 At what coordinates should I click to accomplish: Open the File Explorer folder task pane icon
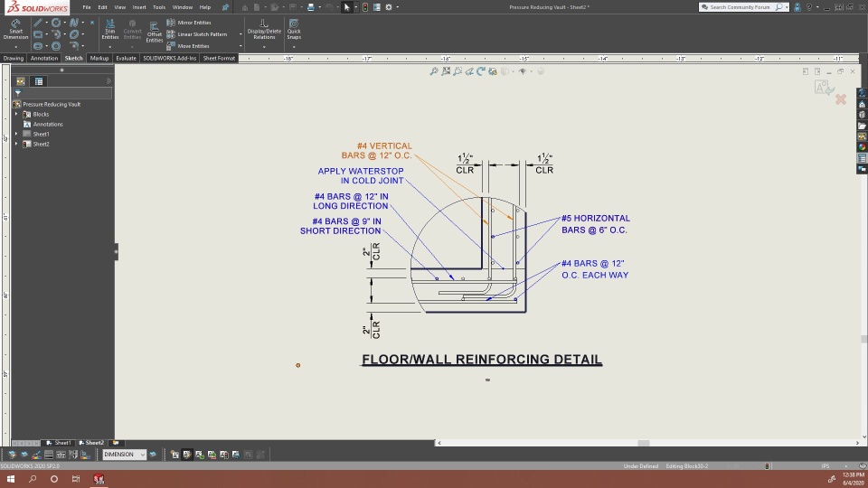[862, 126]
